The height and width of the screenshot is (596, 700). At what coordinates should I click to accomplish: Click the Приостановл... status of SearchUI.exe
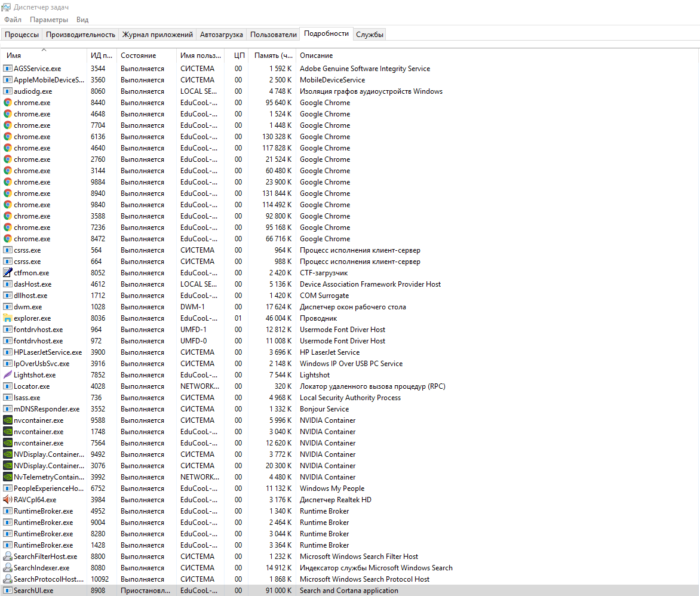click(x=146, y=590)
